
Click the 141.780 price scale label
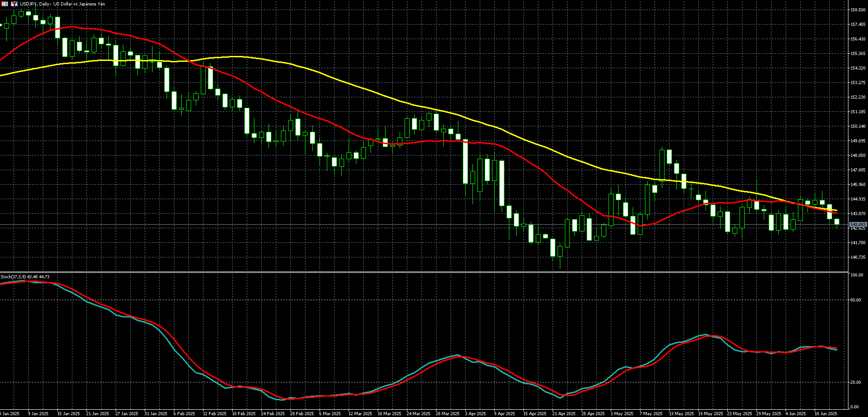click(858, 242)
